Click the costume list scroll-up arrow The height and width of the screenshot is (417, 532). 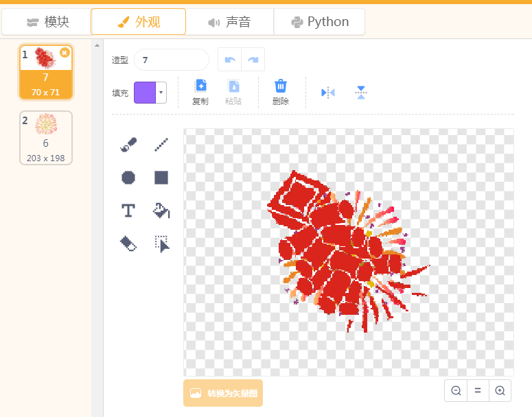[97, 45]
